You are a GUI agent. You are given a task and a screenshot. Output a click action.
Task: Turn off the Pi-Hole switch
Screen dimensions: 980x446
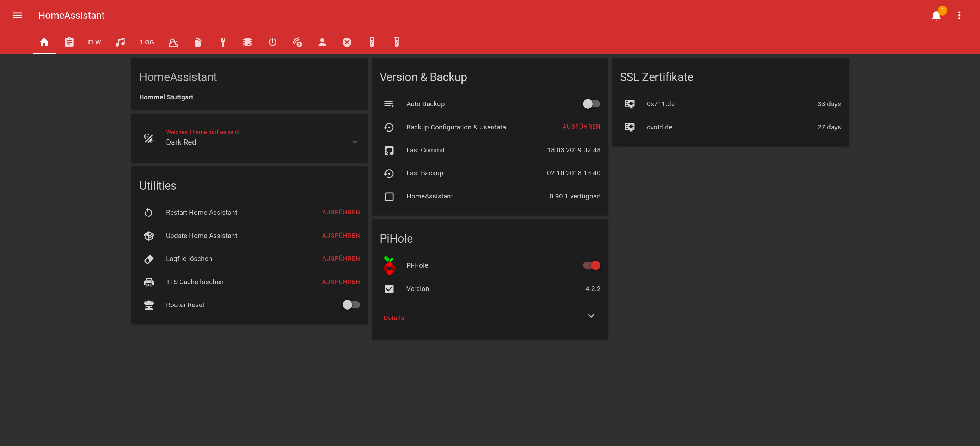(591, 265)
